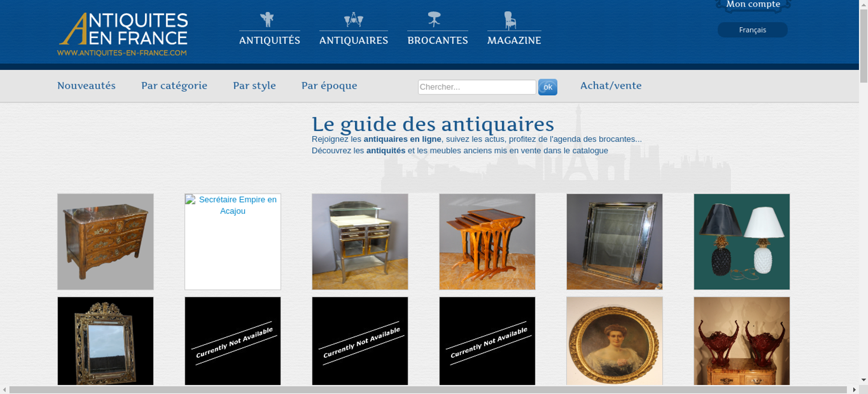The width and height of the screenshot is (868, 394).
Task: Click the horizontal scrollbar right arrow
Action: tap(854, 390)
